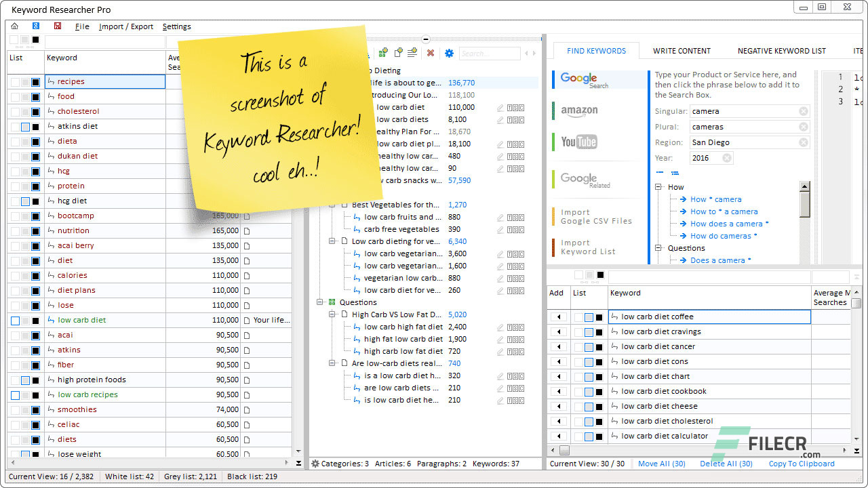Open the blue gear options in article toolbar
Viewport: 868px width, 488px height.
point(449,53)
